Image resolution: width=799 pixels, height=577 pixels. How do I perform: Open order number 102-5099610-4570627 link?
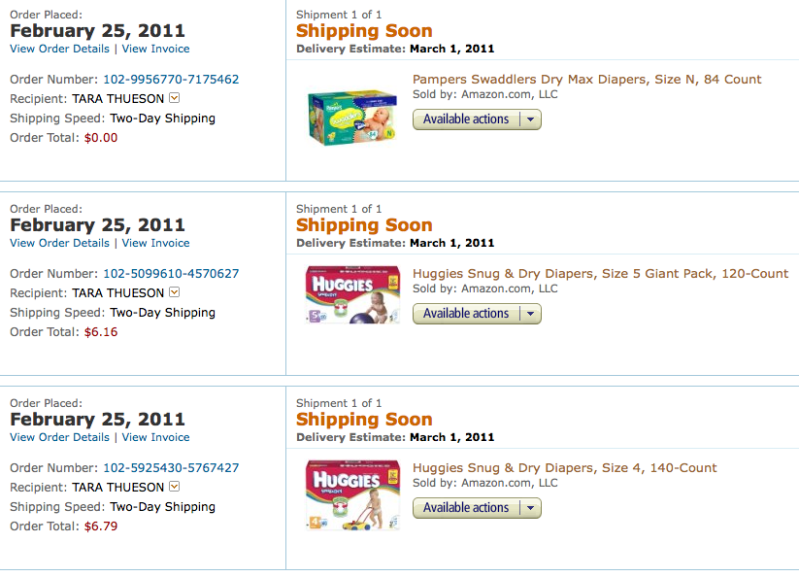click(171, 274)
